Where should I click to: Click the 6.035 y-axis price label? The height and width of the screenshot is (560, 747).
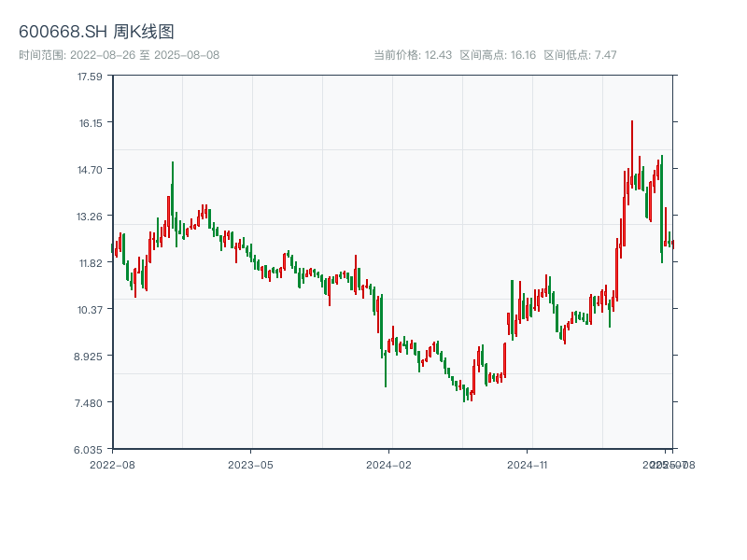(x=90, y=450)
